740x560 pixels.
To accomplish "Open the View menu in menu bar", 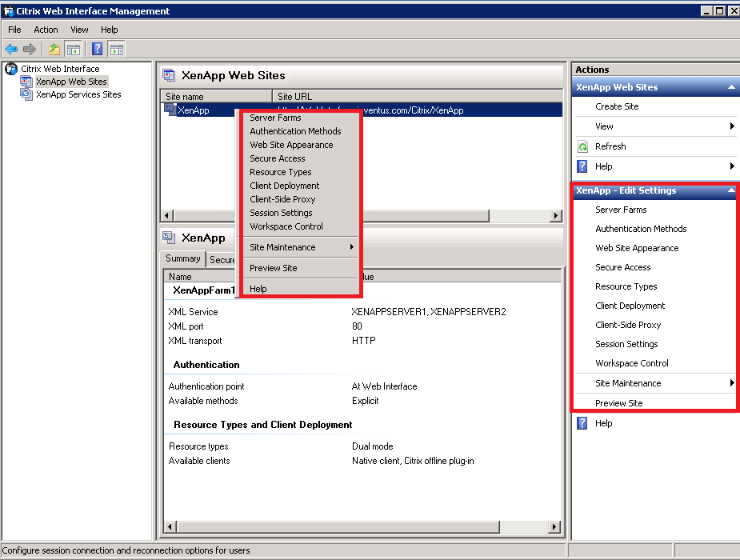I will click(x=79, y=30).
